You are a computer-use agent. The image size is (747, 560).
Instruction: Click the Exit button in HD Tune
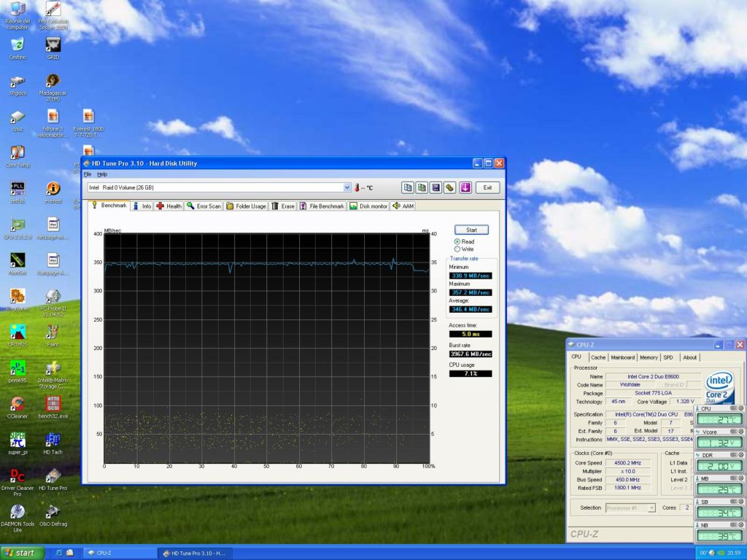click(487, 187)
